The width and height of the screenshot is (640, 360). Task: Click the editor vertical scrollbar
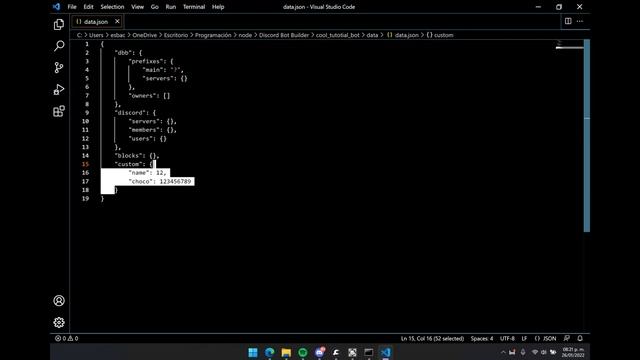tap(587, 136)
